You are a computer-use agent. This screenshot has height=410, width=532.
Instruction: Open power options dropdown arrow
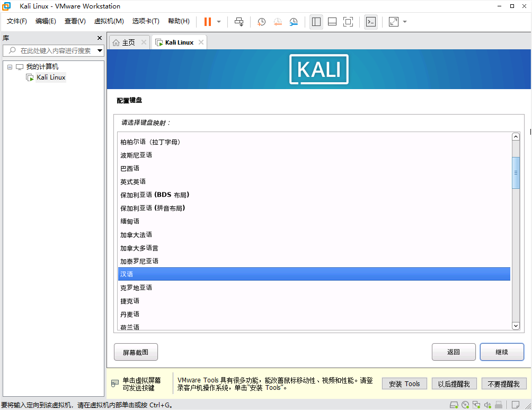(219, 22)
